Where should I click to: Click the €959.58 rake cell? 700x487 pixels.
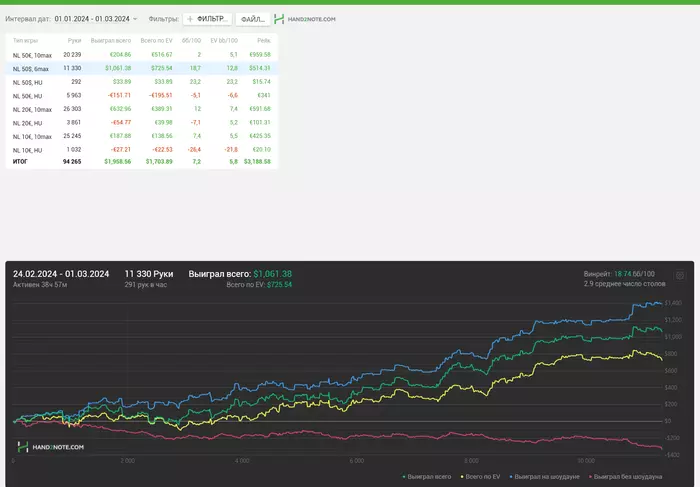click(260, 54)
